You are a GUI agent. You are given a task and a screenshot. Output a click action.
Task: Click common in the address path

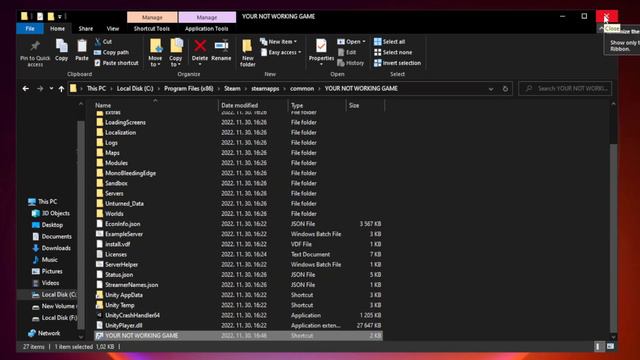click(x=302, y=89)
